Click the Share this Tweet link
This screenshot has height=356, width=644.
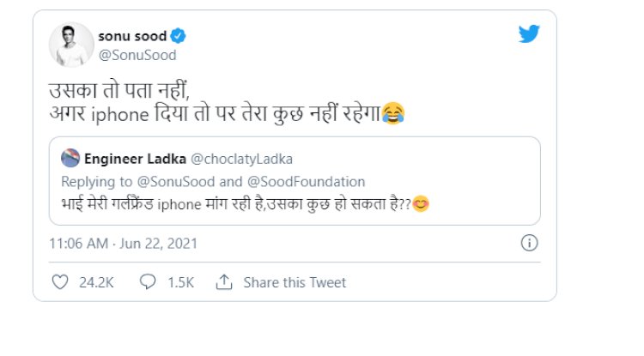(295, 282)
